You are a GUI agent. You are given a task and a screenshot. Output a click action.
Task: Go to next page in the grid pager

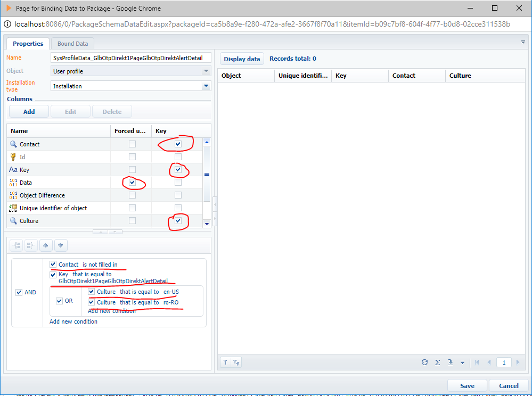pos(517,362)
